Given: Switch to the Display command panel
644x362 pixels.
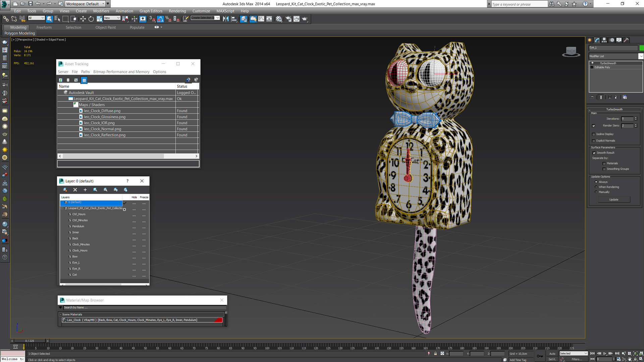Looking at the screenshot, I should click(x=619, y=40).
